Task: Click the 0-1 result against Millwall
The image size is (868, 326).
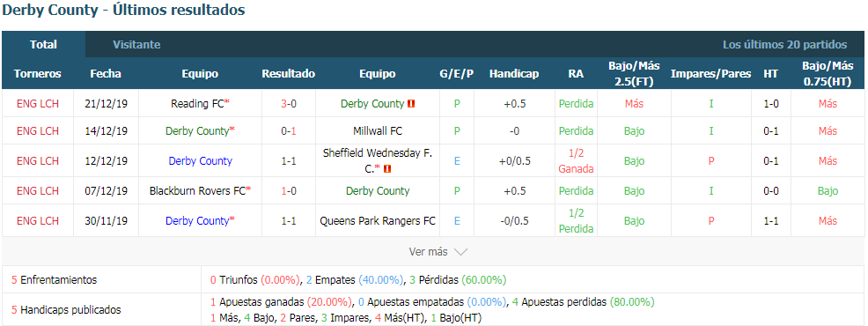Action: pos(289,131)
